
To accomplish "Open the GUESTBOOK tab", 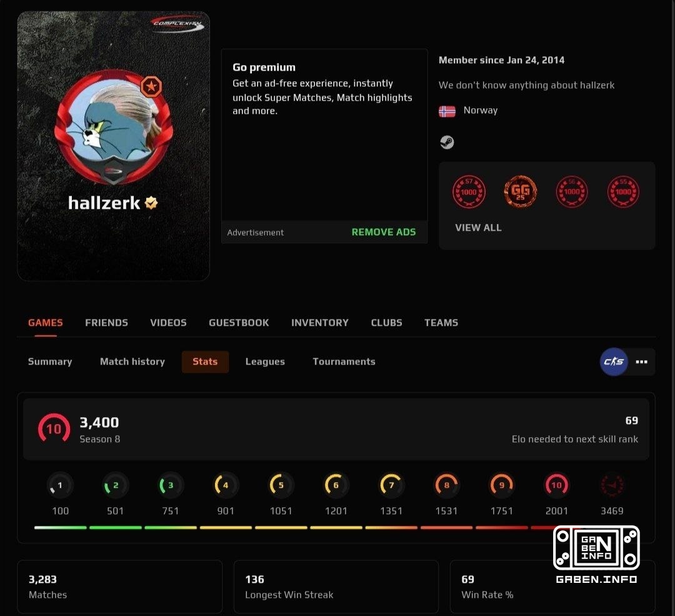I will pyautogui.click(x=239, y=323).
